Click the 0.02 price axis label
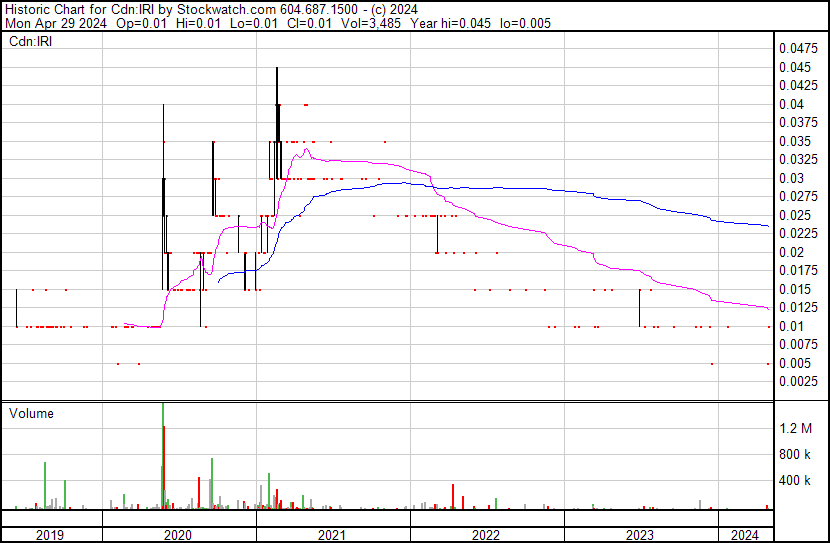The width and height of the screenshot is (830, 543). (791, 252)
